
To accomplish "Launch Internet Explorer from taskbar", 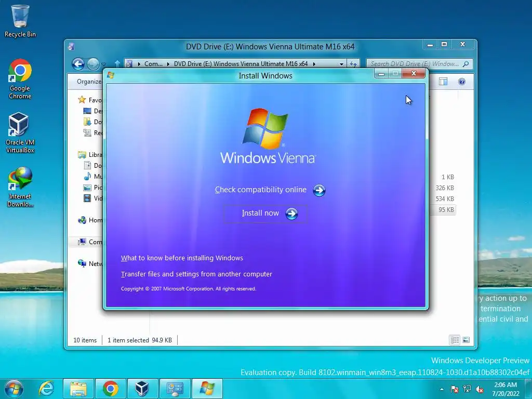I will pyautogui.click(x=46, y=389).
